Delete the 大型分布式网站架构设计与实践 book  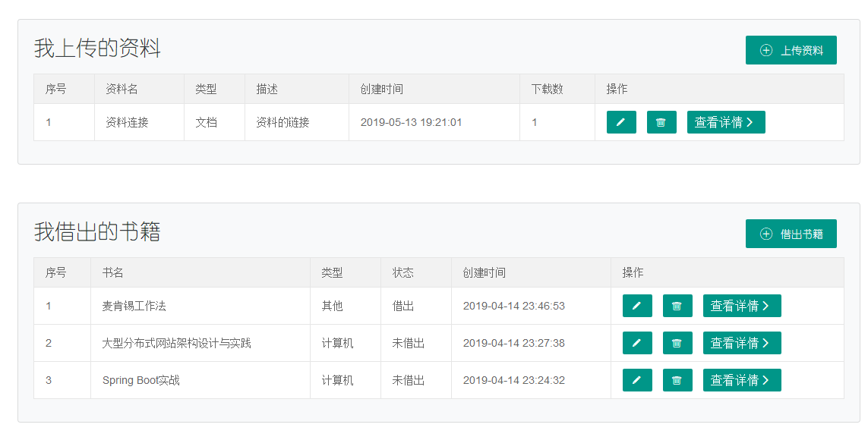coord(677,343)
